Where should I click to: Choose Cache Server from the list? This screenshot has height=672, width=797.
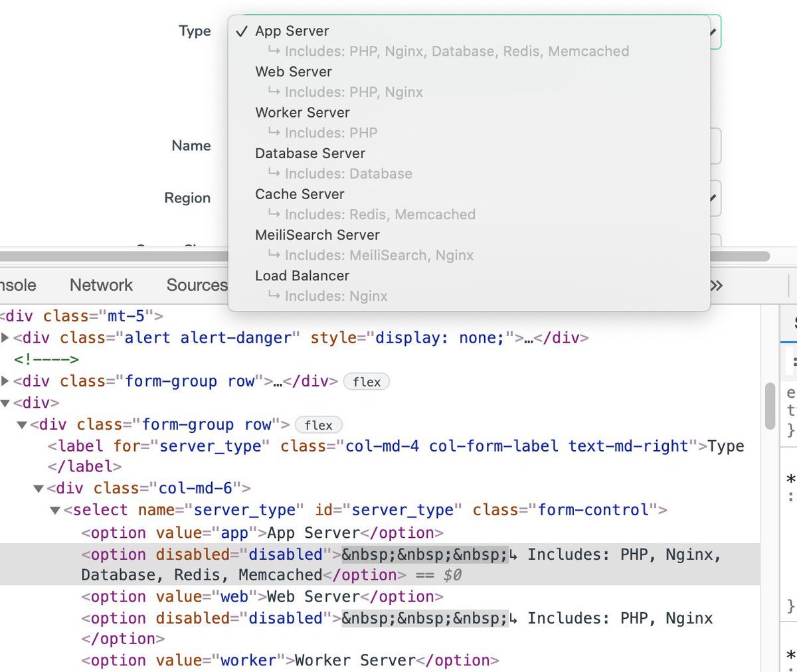coord(300,195)
